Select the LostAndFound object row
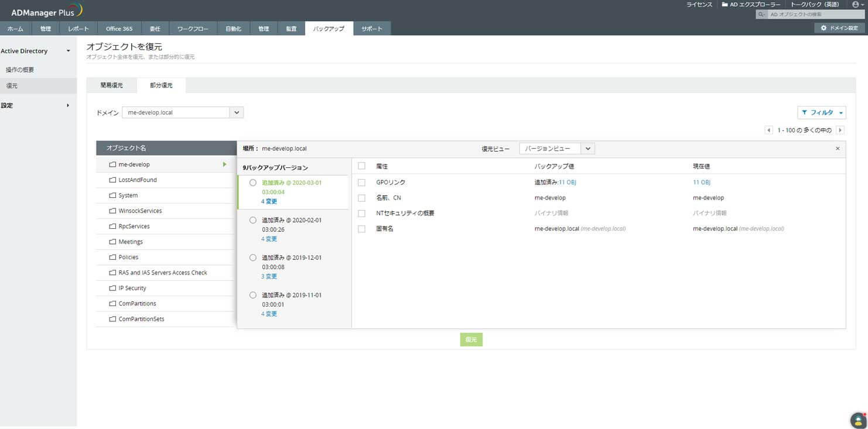The image size is (868, 429). [166, 180]
